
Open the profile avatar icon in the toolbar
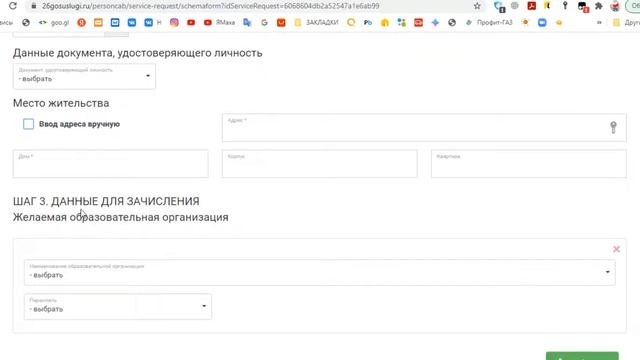tap(615, 6)
